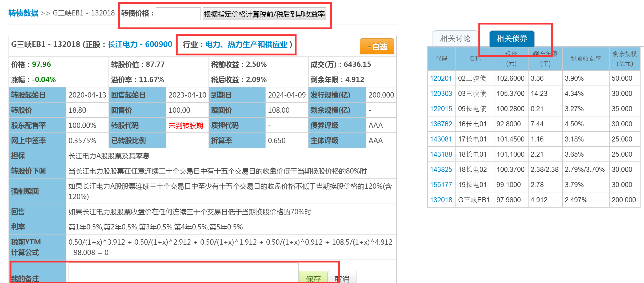
Task: Select the 相关债券 tab
Action: (x=512, y=39)
